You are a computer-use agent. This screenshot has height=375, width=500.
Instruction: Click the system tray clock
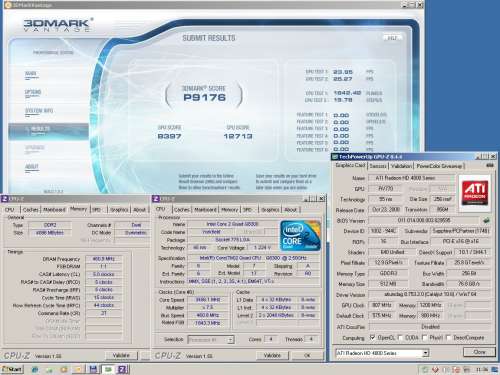(x=482, y=369)
